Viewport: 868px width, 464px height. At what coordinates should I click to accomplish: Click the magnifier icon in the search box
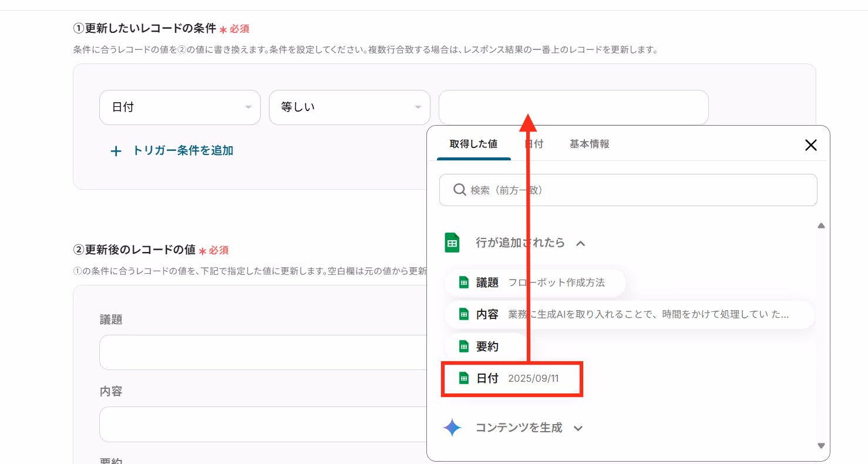(460, 190)
